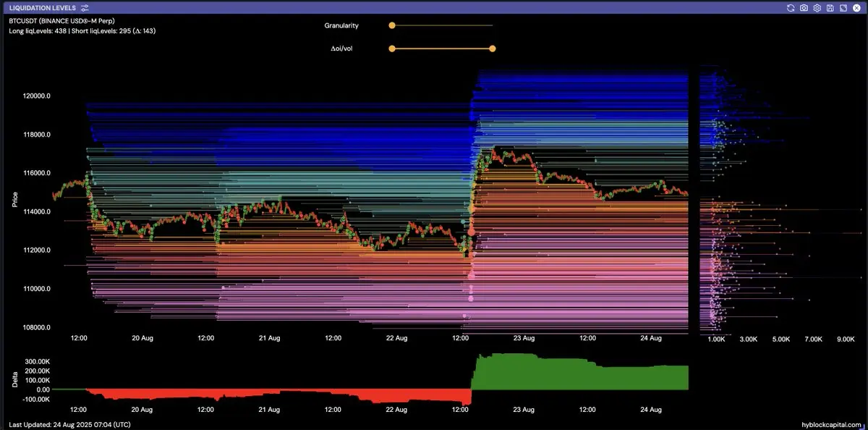Click the 114000.0 price axis label

35,211
